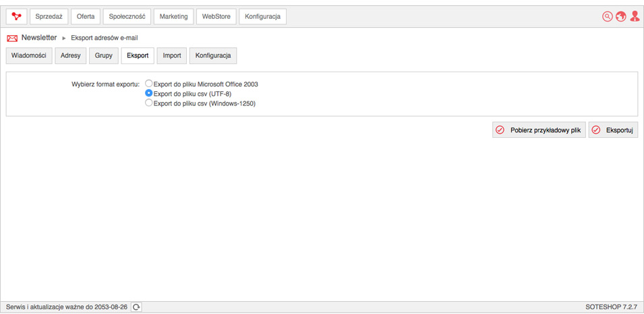Click the globe icon in top bar
644x314 pixels.
pos(620,16)
